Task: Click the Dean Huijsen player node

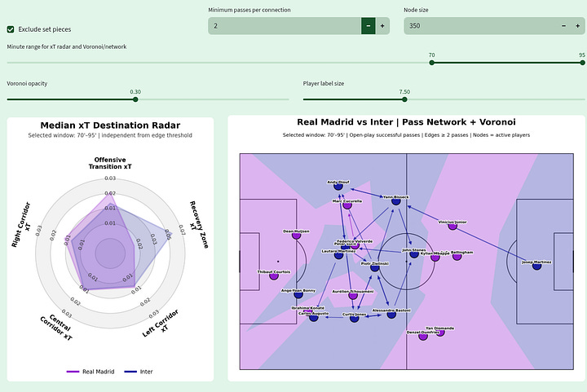Action: [x=296, y=236]
